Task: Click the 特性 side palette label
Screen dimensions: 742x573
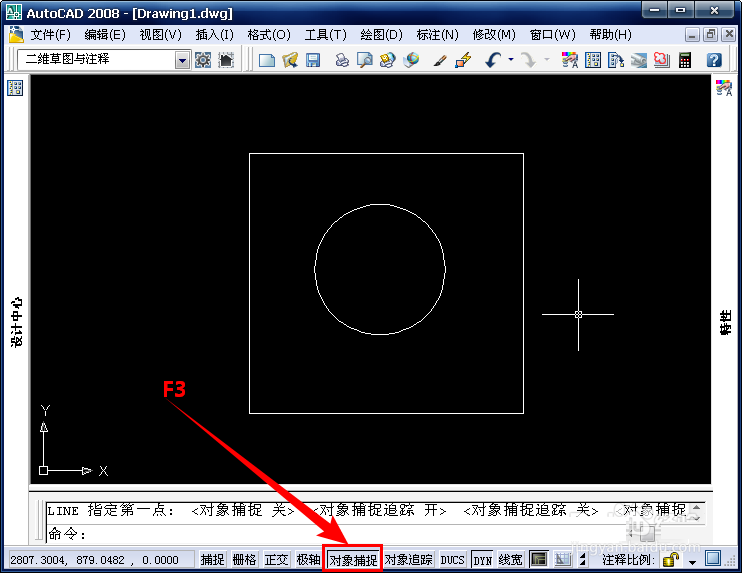Action: point(725,322)
